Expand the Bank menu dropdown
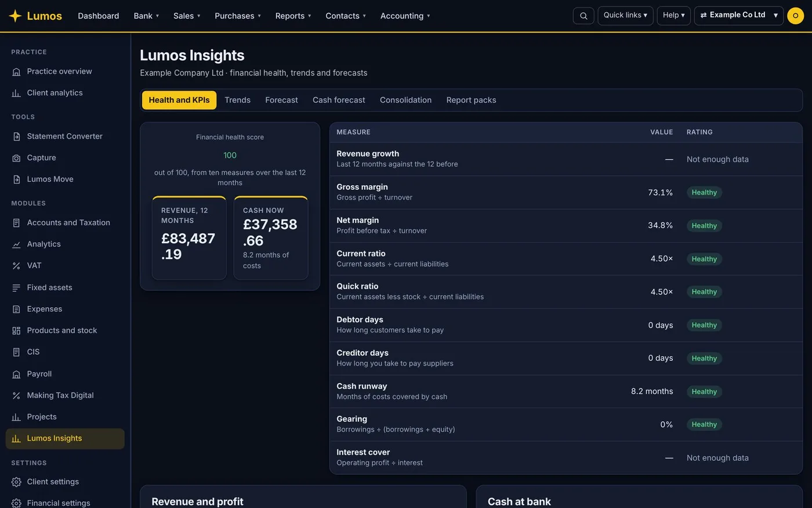 [x=146, y=16]
